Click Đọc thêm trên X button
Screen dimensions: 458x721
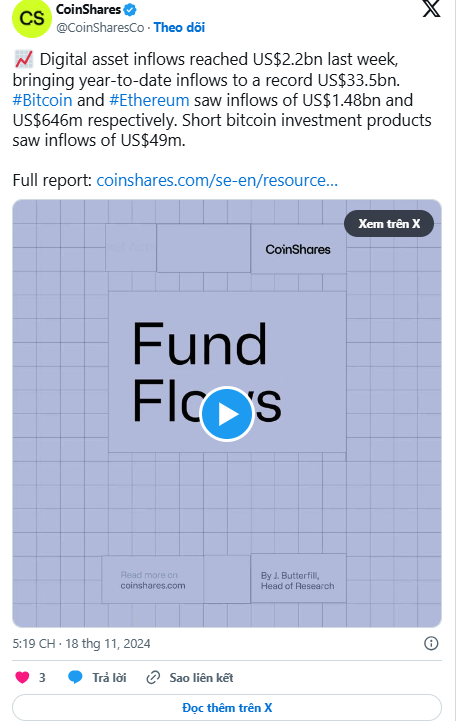(x=227, y=708)
